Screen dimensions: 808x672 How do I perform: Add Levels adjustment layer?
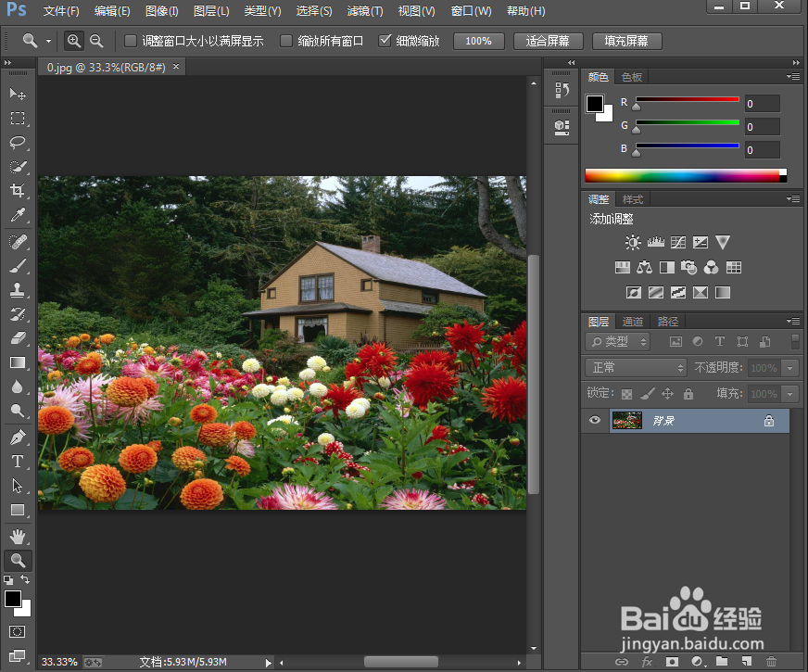click(655, 242)
